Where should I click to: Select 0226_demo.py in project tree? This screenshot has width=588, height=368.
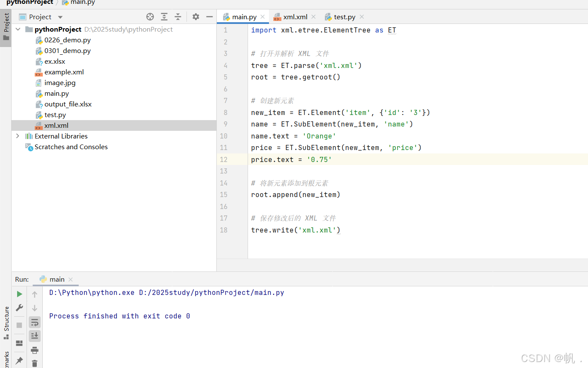coord(68,40)
